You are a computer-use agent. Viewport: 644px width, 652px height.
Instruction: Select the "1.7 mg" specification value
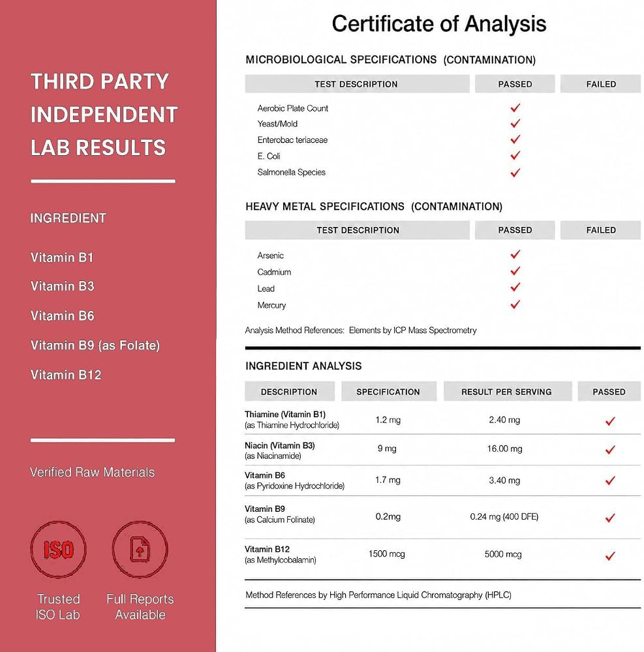click(x=388, y=480)
